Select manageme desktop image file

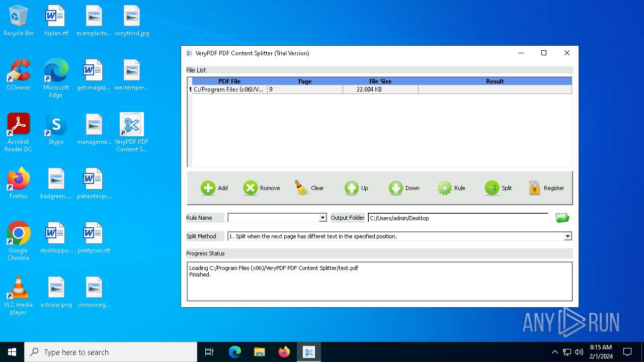point(94,130)
